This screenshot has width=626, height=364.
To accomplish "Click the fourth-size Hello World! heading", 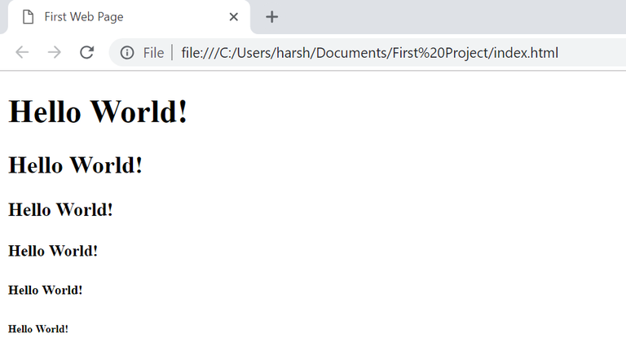I will pyautogui.click(x=53, y=251).
